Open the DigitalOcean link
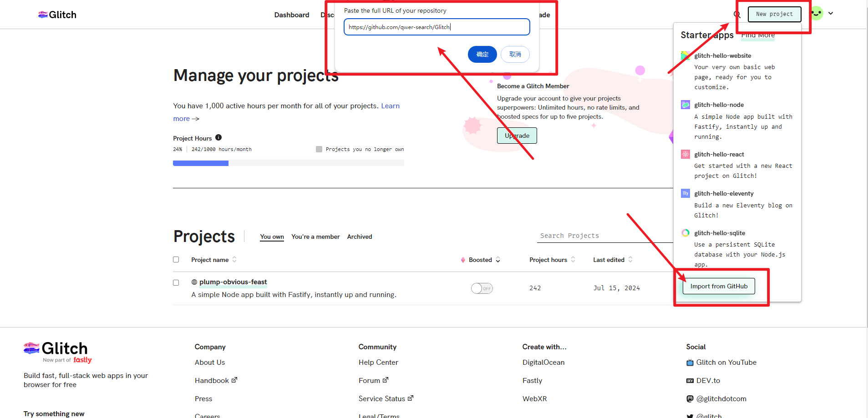868x418 pixels. click(543, 362)
